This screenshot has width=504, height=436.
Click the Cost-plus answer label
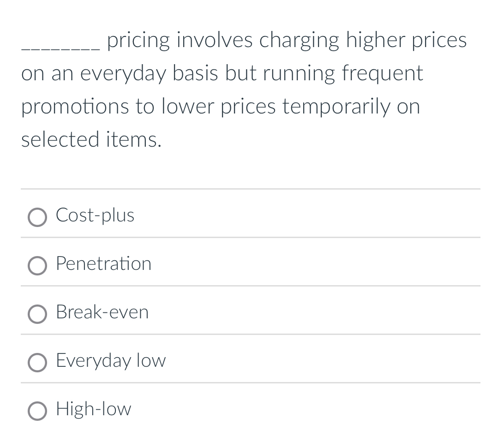(x=95, y=215)
